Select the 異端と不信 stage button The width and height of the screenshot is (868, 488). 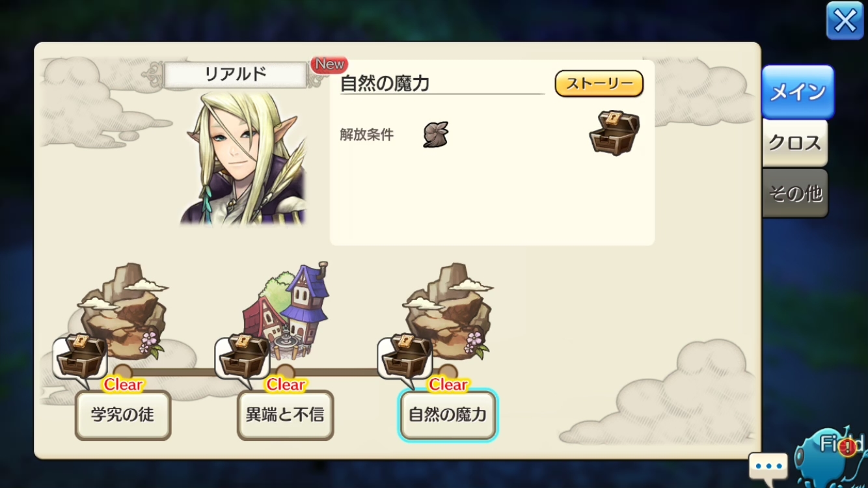tap(286, 415)
